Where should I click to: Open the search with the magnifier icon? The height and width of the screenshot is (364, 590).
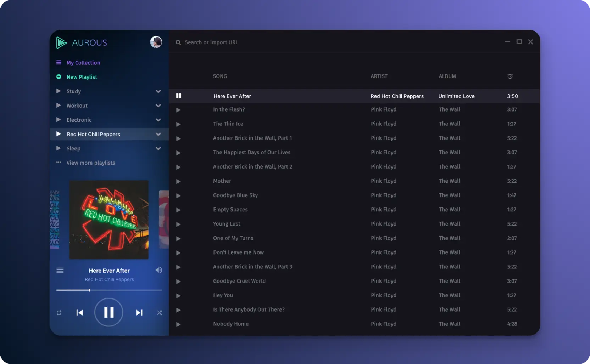pos(178,42)
